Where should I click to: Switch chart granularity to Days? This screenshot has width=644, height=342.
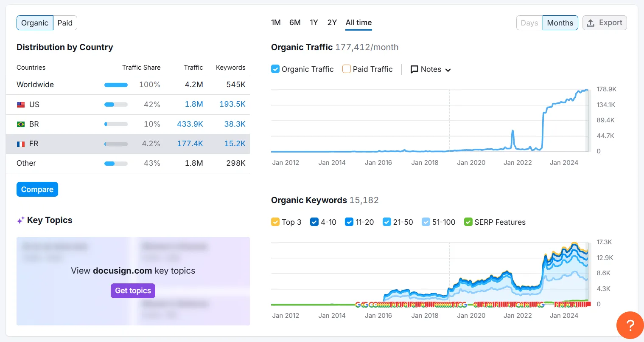529,23
